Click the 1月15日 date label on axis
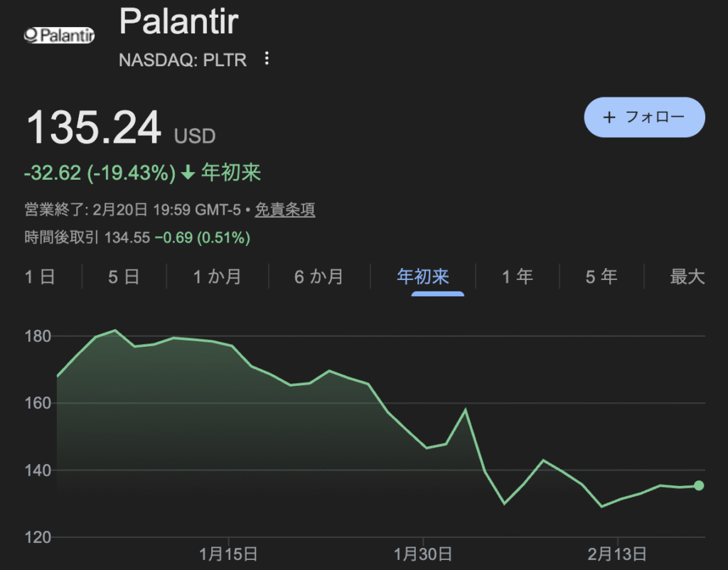Viewport: 728px width, 570px height. pyautogui.click(x=228, y=553)
